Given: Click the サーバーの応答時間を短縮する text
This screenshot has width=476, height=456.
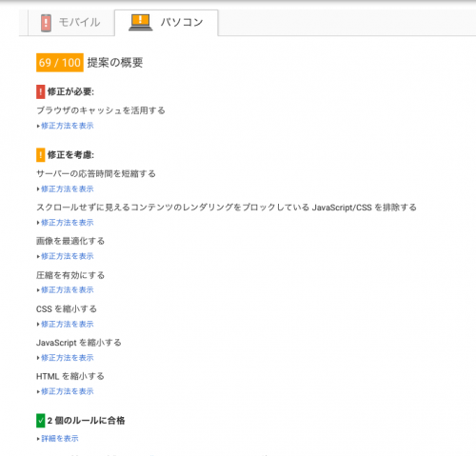Looking at the screenshot, I should pos(96,174).
